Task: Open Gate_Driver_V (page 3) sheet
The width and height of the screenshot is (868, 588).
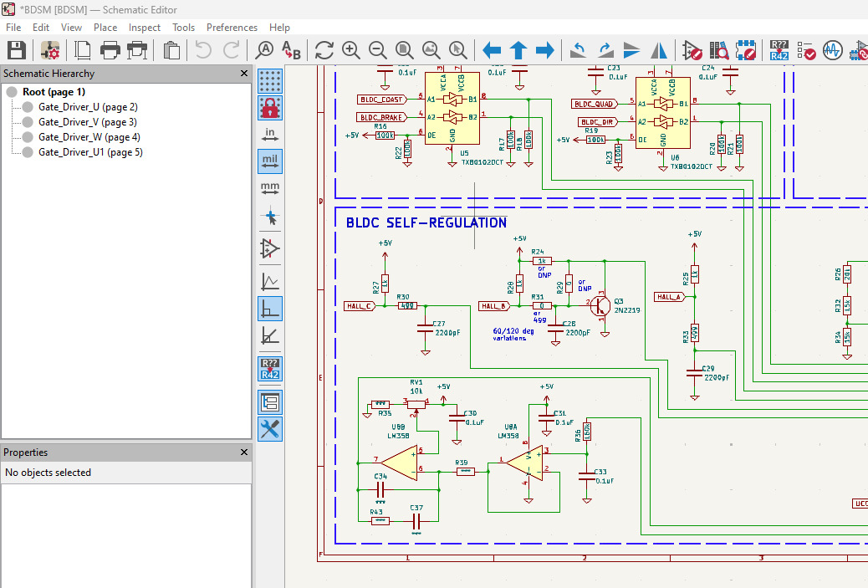Action: pos(88,122)
